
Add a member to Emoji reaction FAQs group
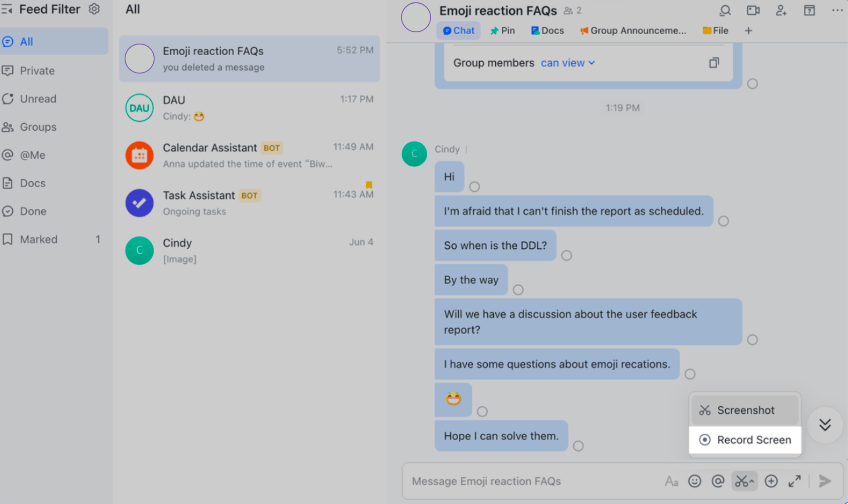781,10
